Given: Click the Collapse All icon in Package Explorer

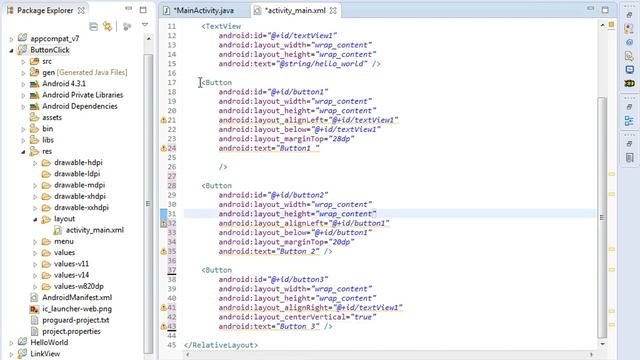Looking at the screenshot, I should pyautogui.click(x=93, y=27).
